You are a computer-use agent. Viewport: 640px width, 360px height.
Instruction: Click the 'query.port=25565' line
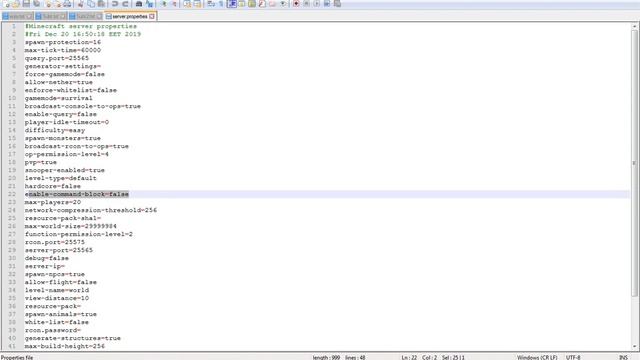[57, 58]
